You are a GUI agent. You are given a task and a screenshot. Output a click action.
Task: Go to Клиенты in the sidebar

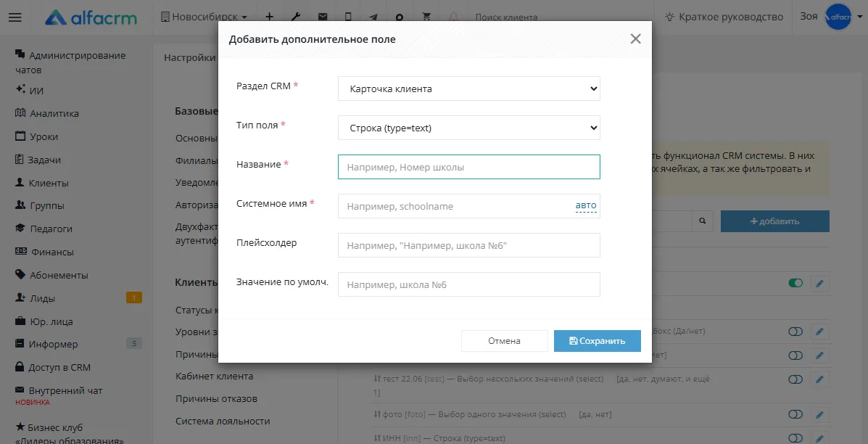pyautogui.click(x=42, y=183)
